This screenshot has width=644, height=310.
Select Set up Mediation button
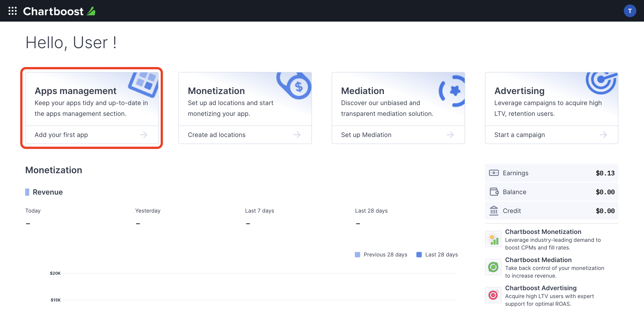[366, 135]
